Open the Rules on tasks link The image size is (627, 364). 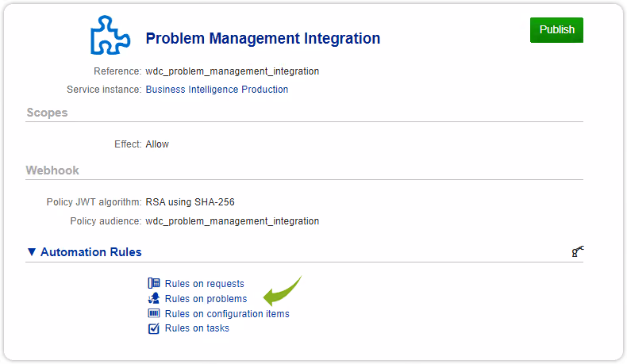197,328
